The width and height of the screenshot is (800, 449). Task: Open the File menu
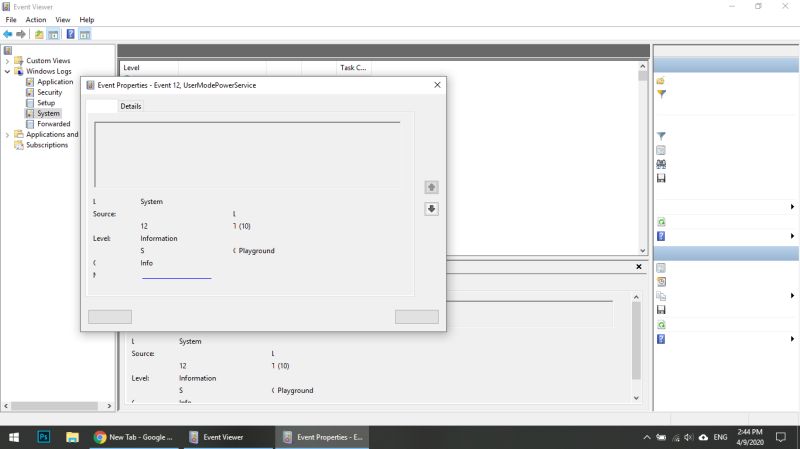pos(11,19)
